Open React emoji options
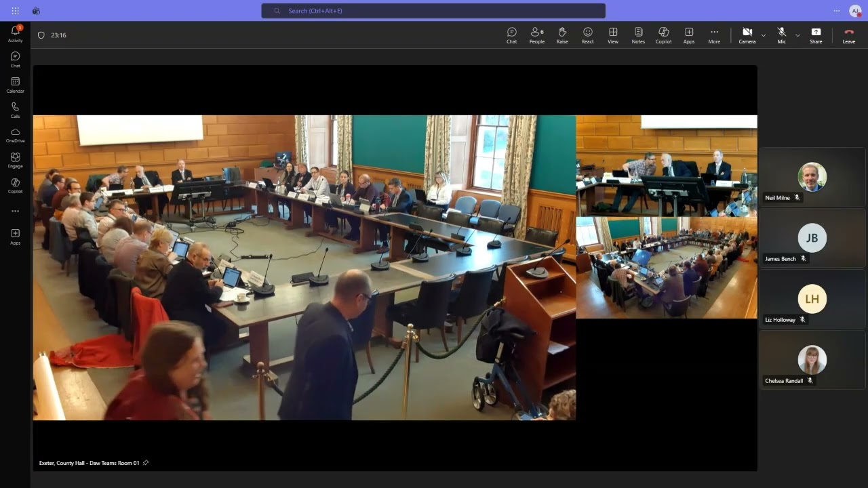This screenshot has height=488, width=868. tap(587, 35)
